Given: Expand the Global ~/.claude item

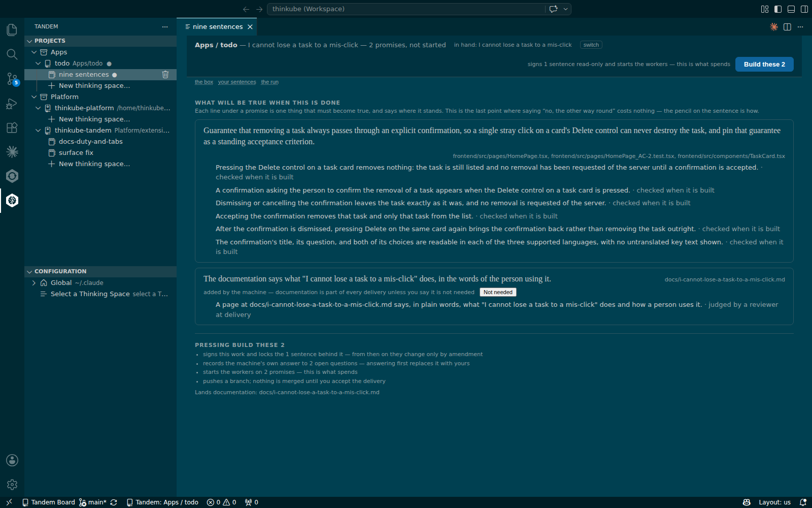Looking at the screenshot, I should [34, 283].
